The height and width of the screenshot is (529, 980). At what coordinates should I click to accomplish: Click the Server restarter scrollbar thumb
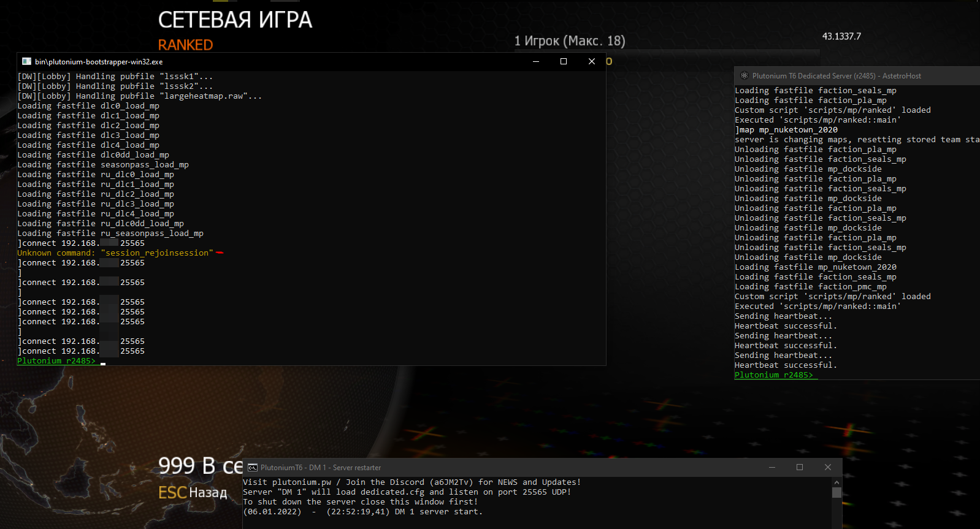pyautogui.click(x=836, y=493)
